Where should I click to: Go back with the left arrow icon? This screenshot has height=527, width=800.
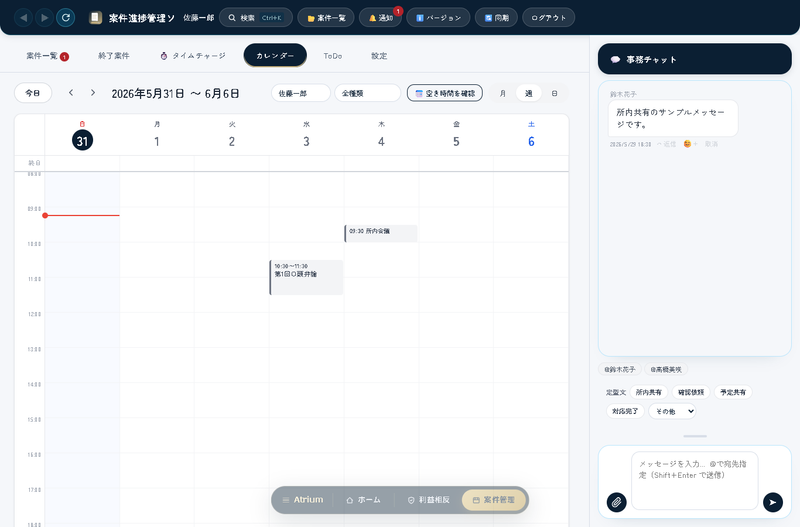pyautogui.click(x=23, y=18)
